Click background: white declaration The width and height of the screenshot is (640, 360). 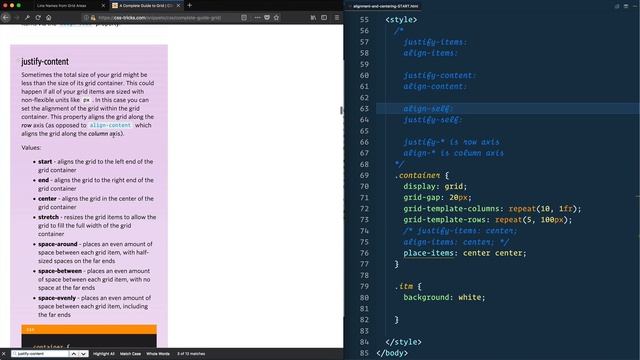pos(444,298)
